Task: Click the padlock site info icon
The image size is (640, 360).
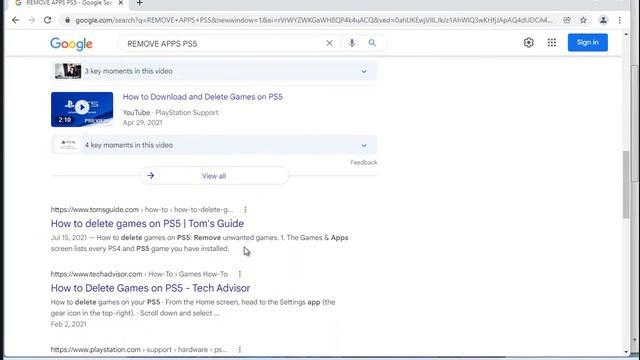Action: tap(67, 20)
